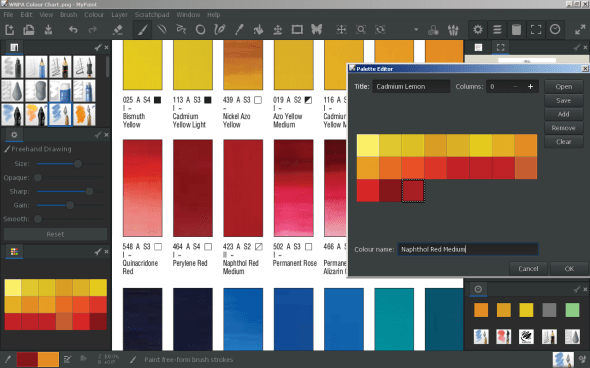Click the dark red foreground colour in status bar
The image size is (590, 368).
[x=27, y=359]
